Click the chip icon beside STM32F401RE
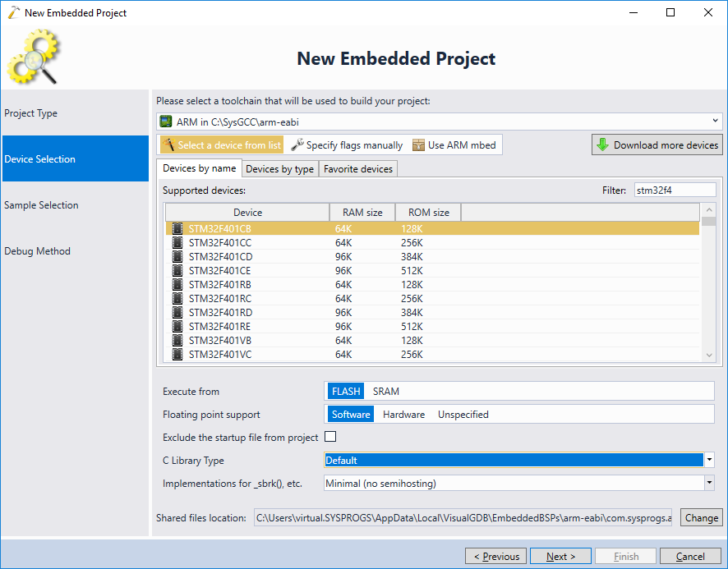Screen dimensions: 728x569 (x=177, y=326)
